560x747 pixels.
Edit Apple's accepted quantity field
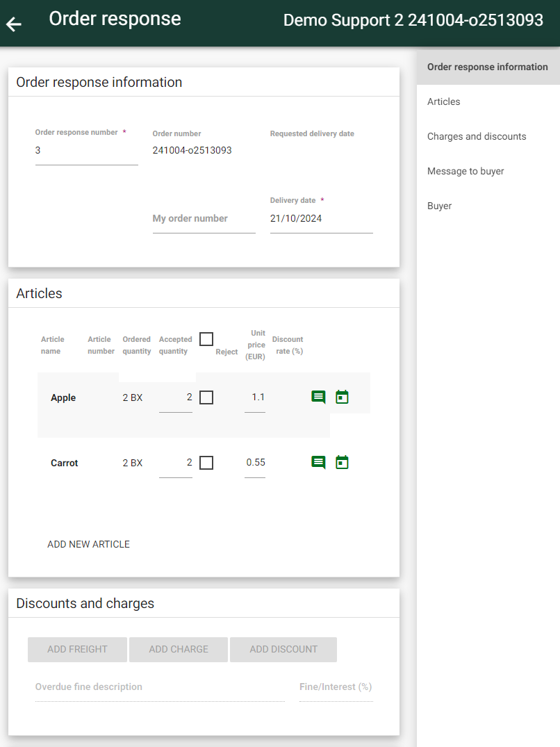[176, 397]
